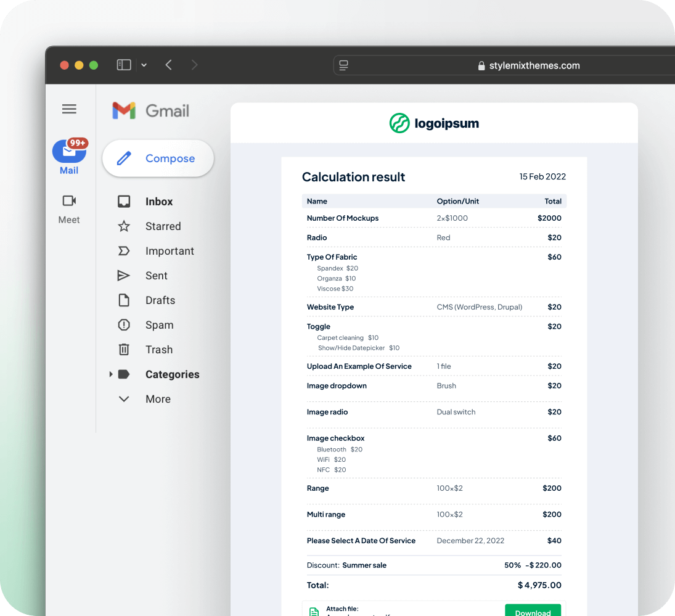Toggle the browser sidebar panel icon
The width and height of the screenshot is (675, 616).
124,65
